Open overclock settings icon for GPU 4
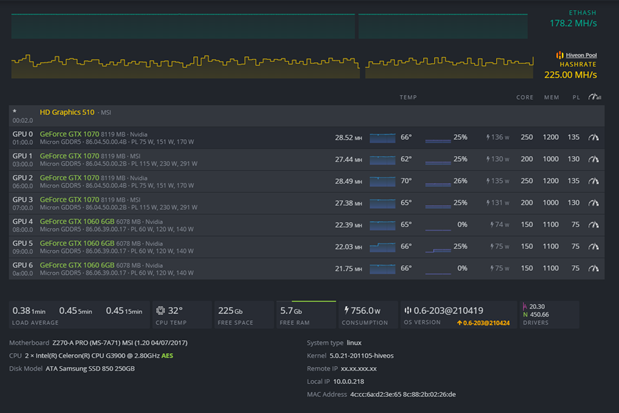This screenshot has height=413, width=619. point(593,225)
